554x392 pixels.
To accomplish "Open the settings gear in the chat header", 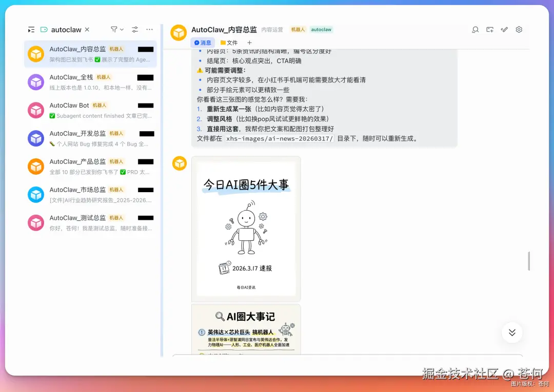I will pos(519,30).
